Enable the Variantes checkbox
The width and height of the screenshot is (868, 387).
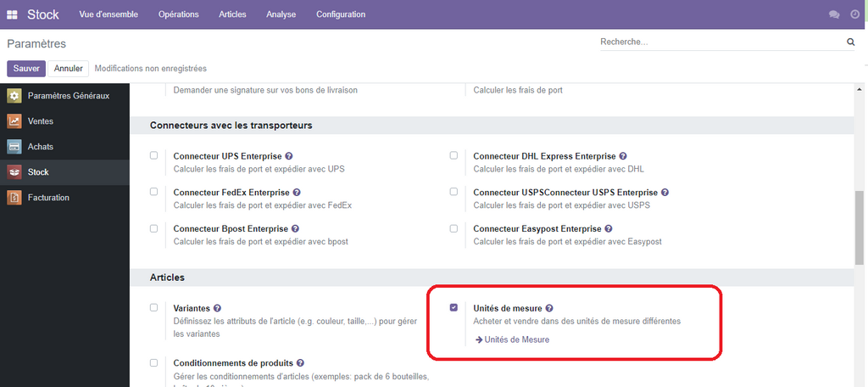pos(153,307)
